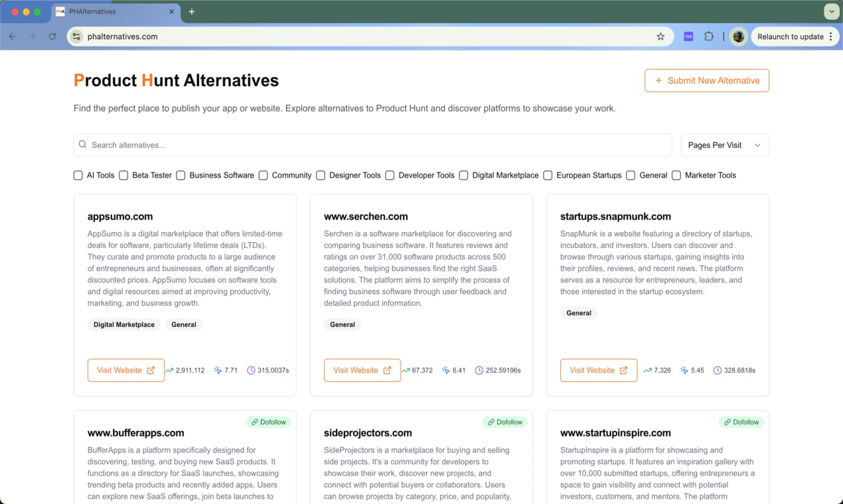The image size is (843, 504).
Task: Open Chrome three-dot menu beside Relaunch
Action: [830, 36]
